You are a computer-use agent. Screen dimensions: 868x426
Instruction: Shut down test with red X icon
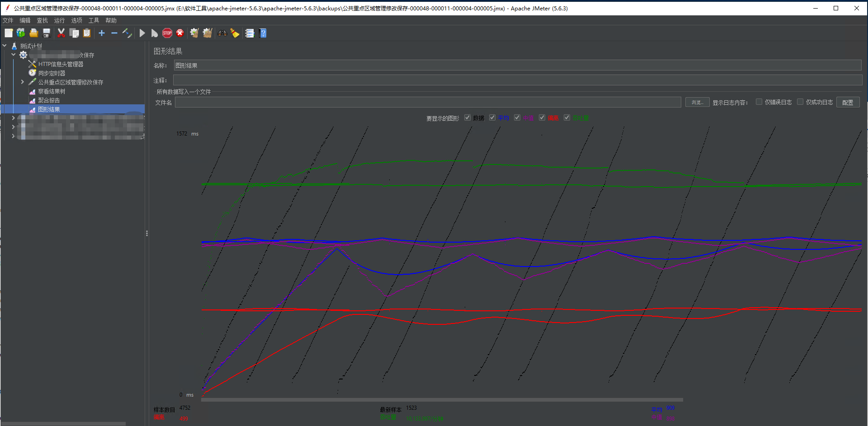180,33
